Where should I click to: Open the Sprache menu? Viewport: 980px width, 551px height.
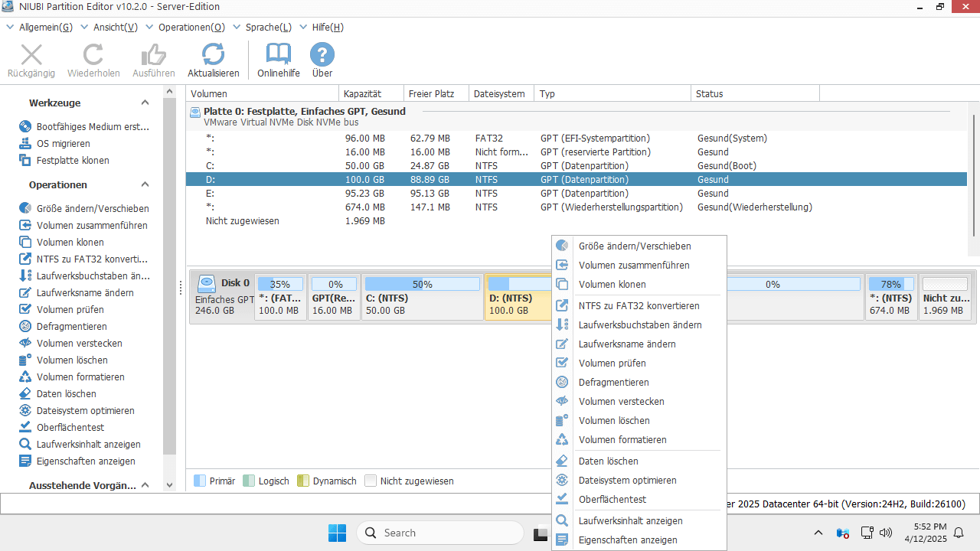pyautogui.click(x=268, y=27)
